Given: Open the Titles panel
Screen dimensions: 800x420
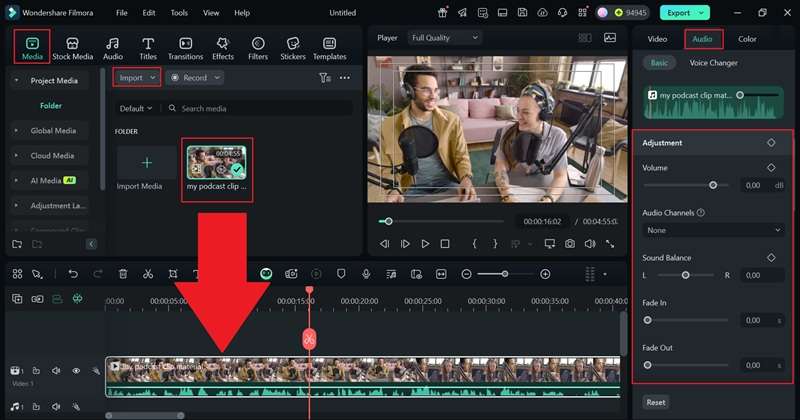Looking at the screenshot, I should (x=148, y=48).
